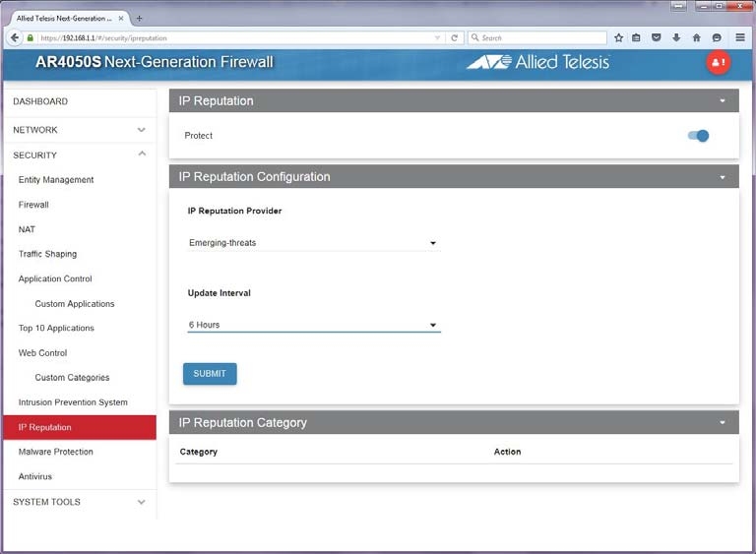Select the highlighted IP Reputation item
Screen dimensions: 756x554
point(80,427)
